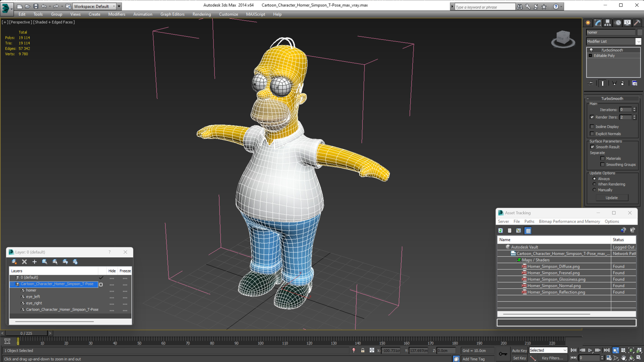This screenshot has width=644, height=362.
Task: Click the Open File icon
Action: point(28,6)
